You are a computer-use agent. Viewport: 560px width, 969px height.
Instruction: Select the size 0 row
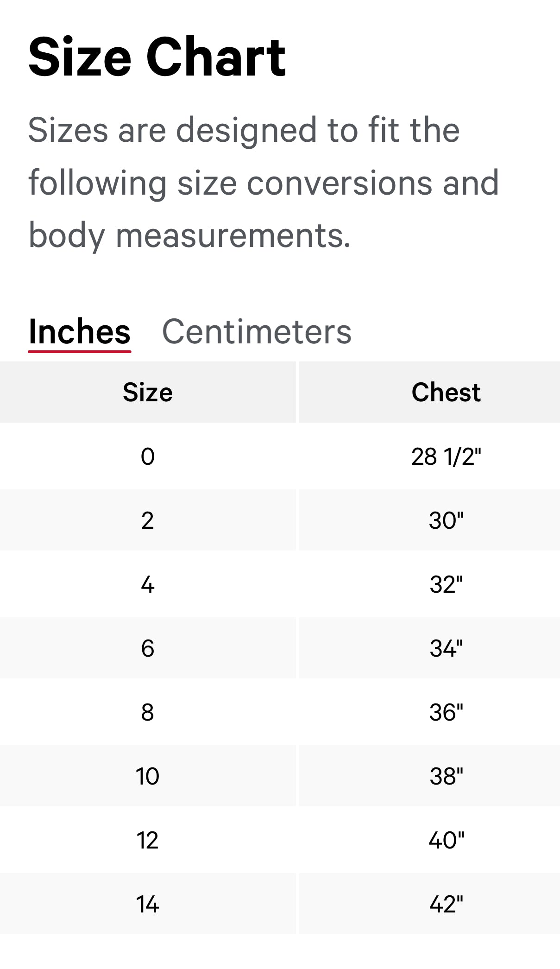pos(146,456)
